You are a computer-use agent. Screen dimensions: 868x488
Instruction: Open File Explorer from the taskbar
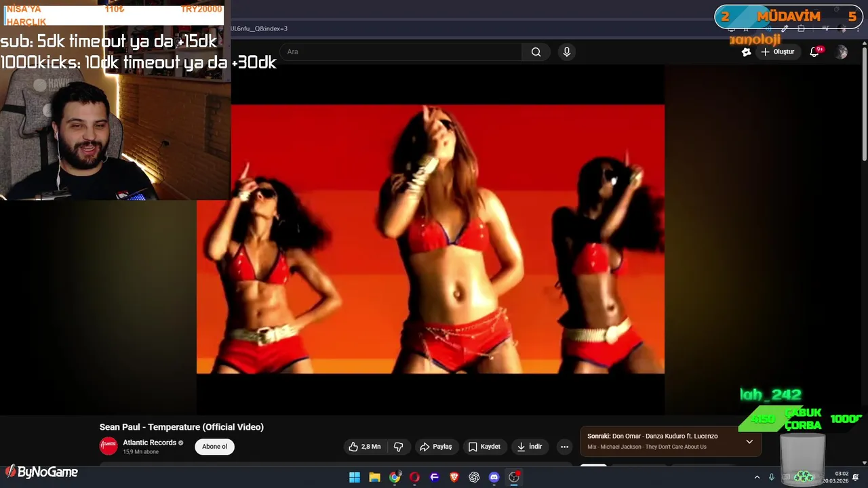(x=374, y=477)
